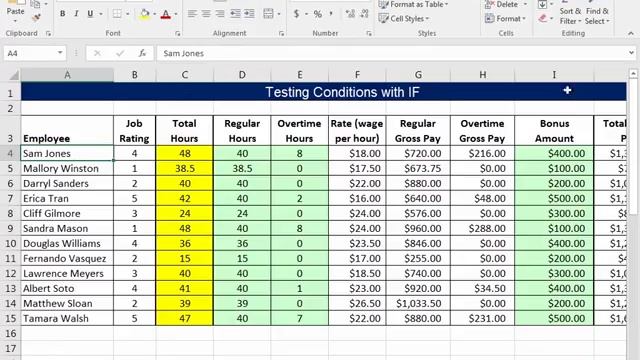
Task: Collapse the ribbon with the chevron
Action: click(x=631, y=33)
